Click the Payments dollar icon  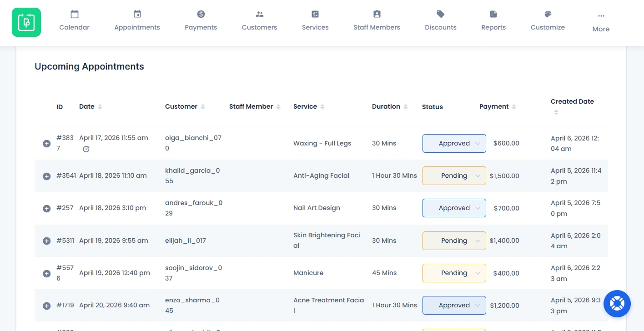pyautogui.click(x=201, y=14)
